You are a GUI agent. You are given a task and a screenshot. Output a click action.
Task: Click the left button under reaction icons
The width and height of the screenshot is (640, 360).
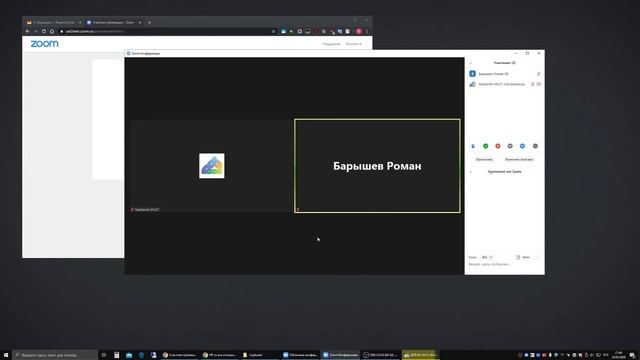(x=484, y=159)
